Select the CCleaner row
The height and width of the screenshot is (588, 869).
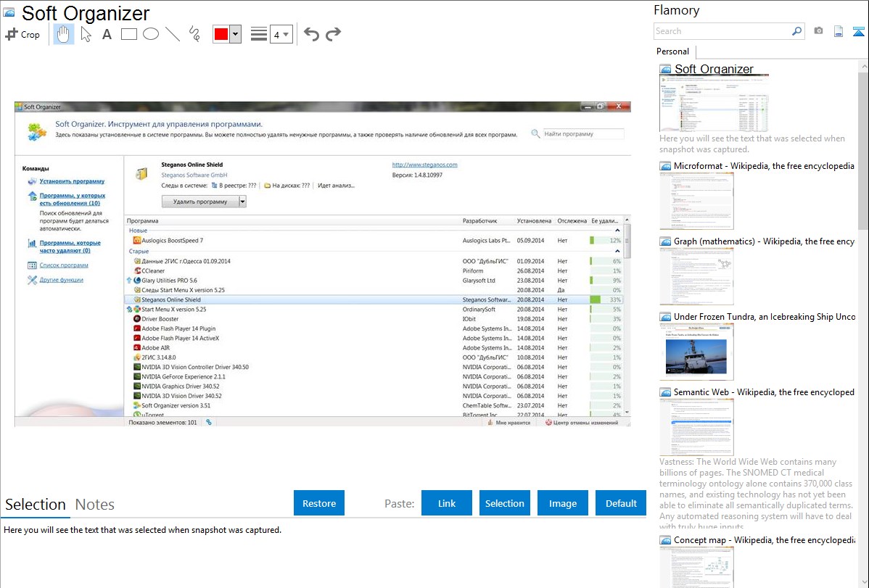point(374,271)
